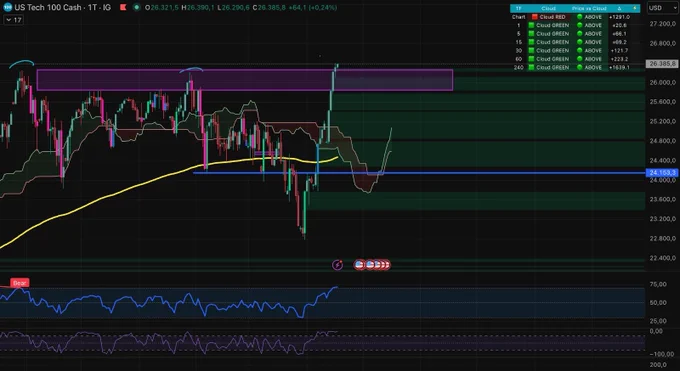The height and width of the screenshot is (371, 680).
Task: Click the 75,00 RSI axis label
Action: [x=658, y=284]
